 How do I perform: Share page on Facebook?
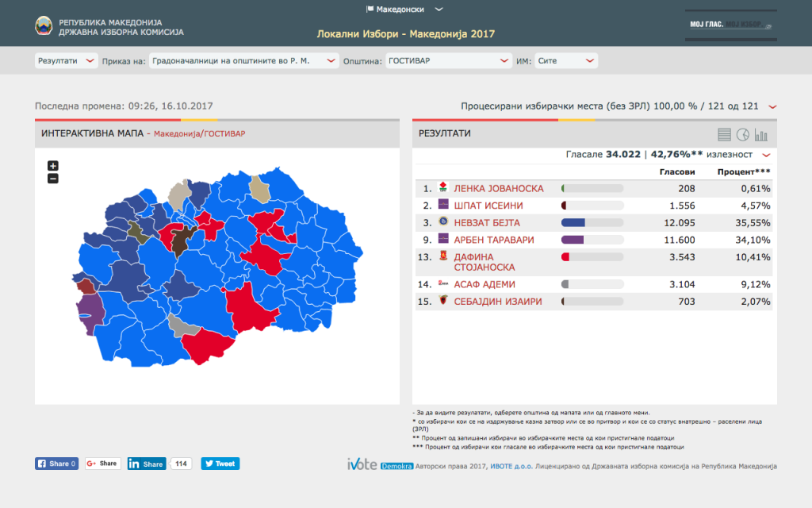(x=56, y=464)
